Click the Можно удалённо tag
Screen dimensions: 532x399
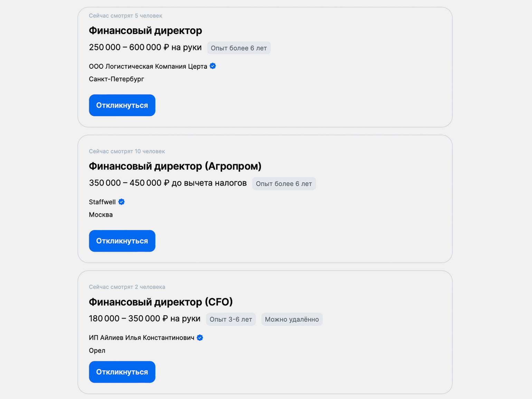292,319
